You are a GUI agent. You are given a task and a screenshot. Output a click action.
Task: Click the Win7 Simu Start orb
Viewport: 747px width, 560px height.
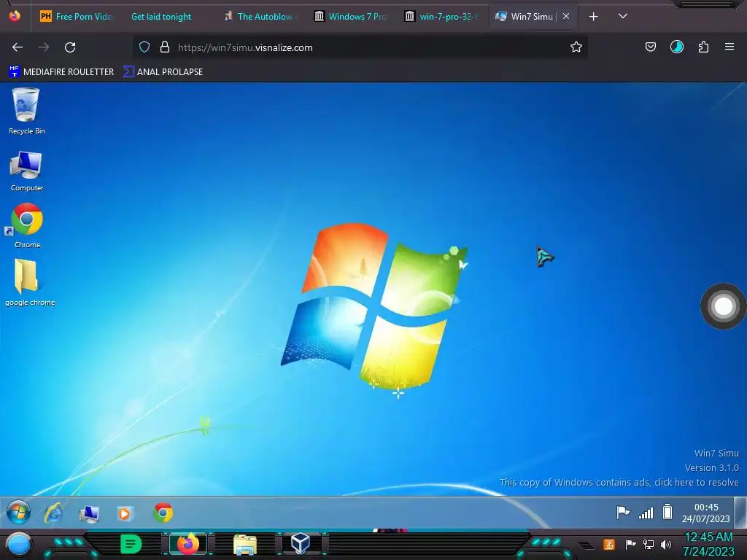pyautogui.click(x=18, y=513)
